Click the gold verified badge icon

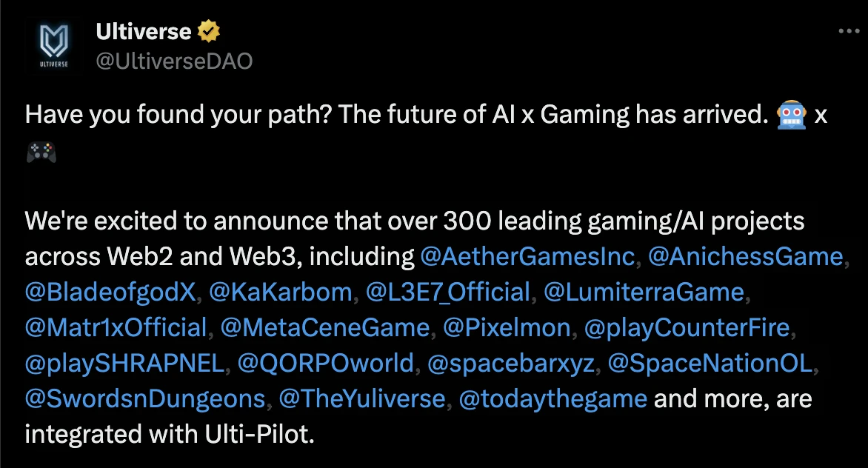pos(209,32)
